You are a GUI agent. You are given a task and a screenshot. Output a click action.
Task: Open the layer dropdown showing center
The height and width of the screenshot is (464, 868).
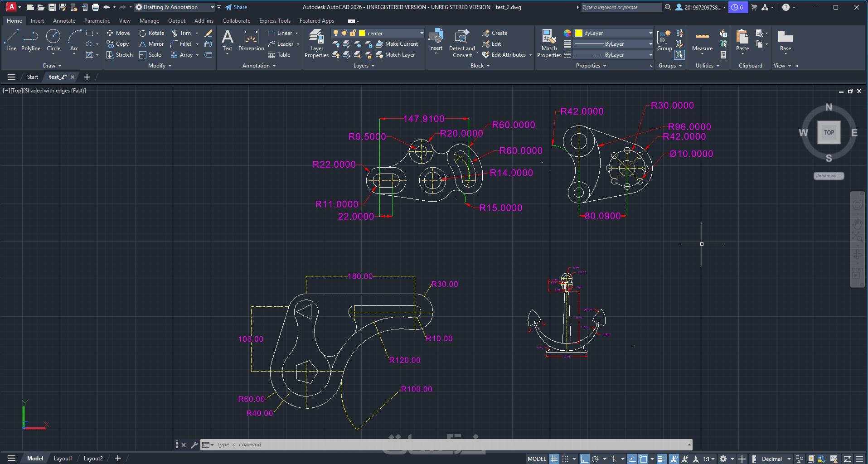[378, 33]
